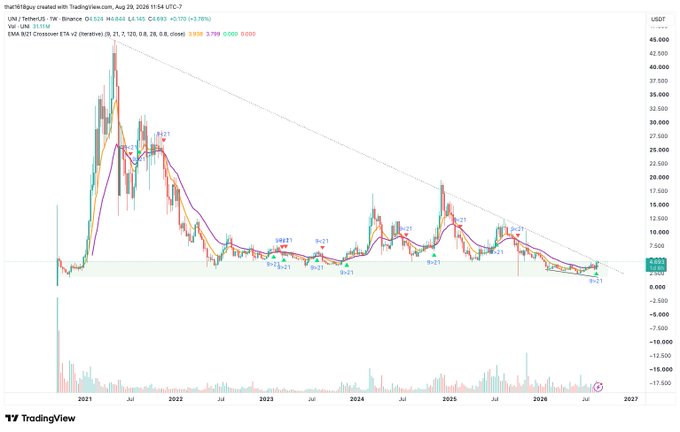Image resolution: width=680 pixels, height=432 pixels.
Task: Click the 15.000 price scale label
Action: pyautogui.click(x=659, y=205)
